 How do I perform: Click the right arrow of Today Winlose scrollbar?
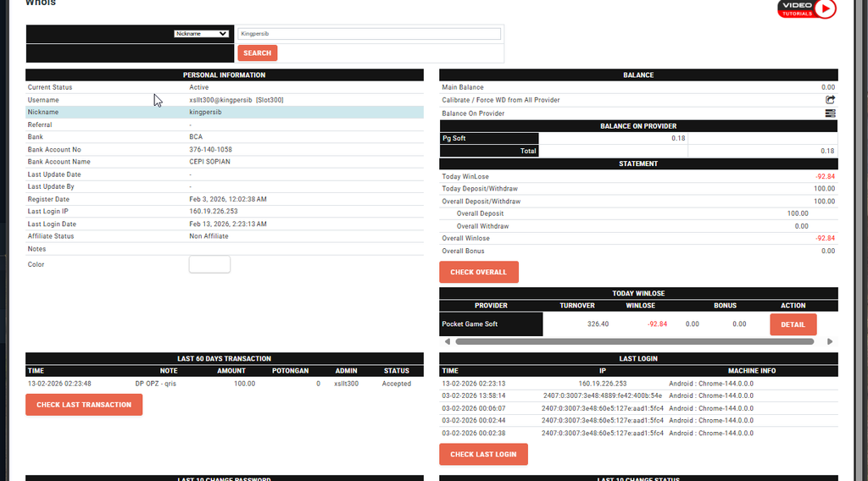(x=829, y=341)
